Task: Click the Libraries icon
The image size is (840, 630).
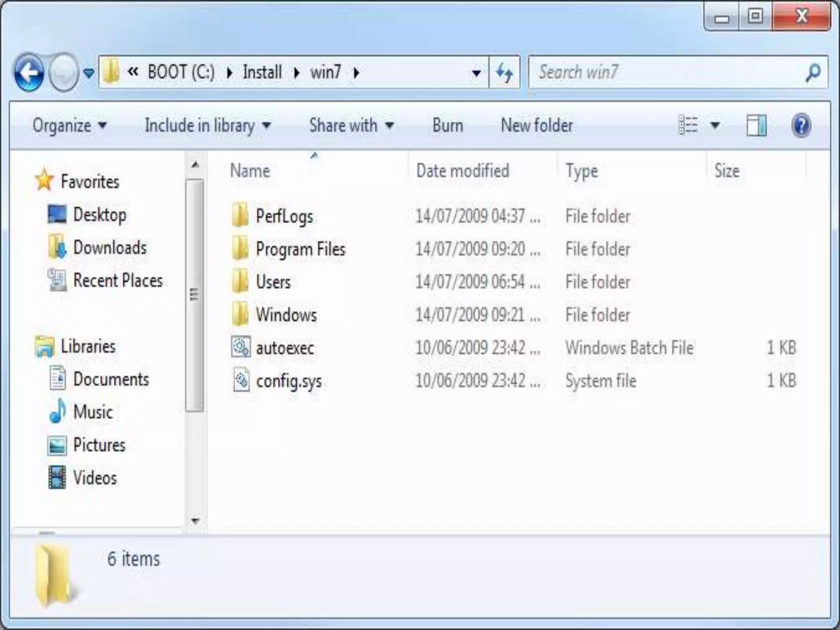Action: (44, 347)
